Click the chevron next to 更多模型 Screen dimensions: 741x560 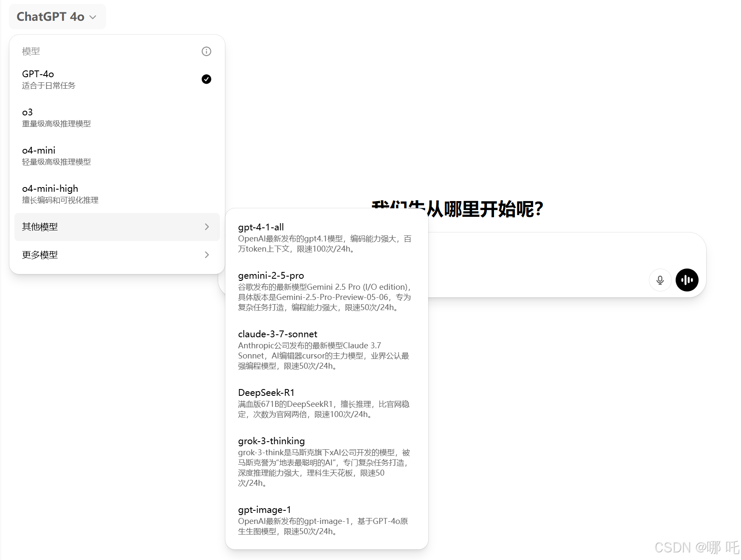tap(207, 255)
